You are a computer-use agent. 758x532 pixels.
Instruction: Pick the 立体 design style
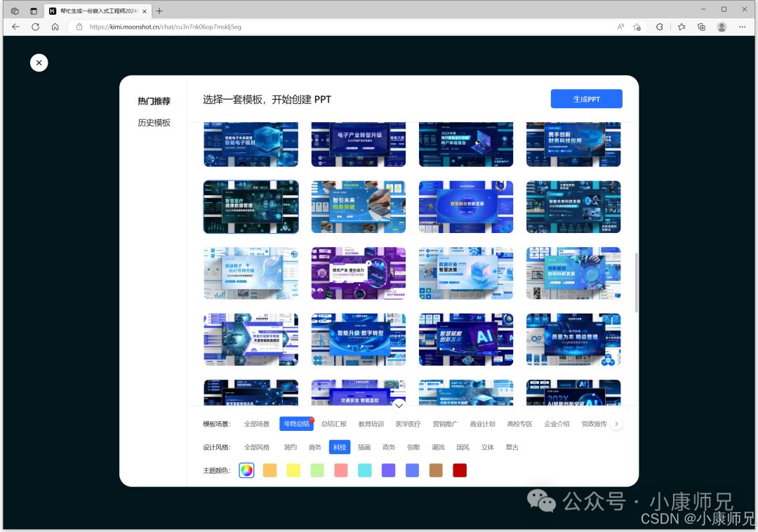[487, 447]
